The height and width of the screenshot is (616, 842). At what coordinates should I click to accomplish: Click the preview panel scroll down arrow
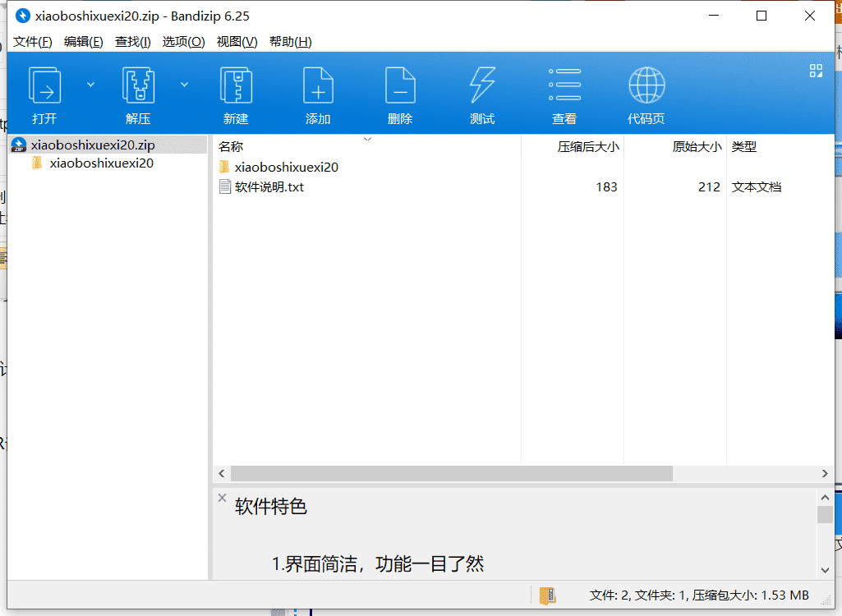[826, 570]
